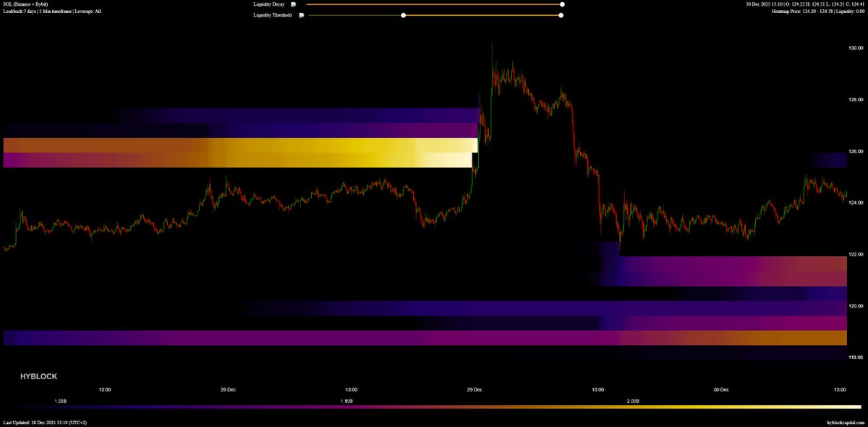Click the Liquidity Threshold lower slider handle
The width and height of the screenshot is (868, 427).
tap(404, 14)
